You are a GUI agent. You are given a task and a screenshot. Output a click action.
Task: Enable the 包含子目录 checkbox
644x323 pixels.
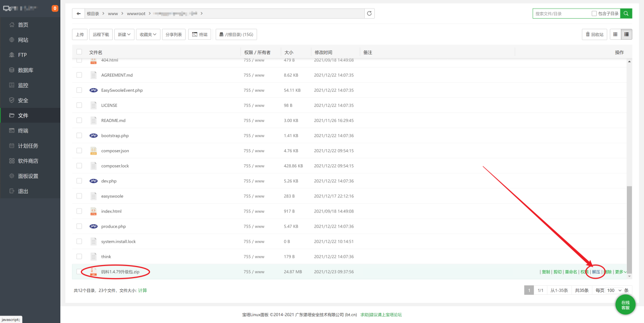594,14
